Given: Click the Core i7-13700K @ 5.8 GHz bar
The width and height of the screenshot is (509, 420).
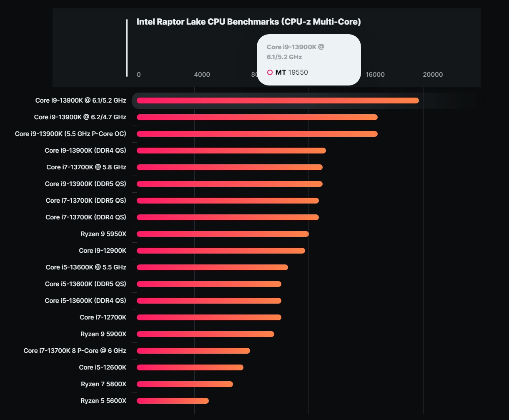Looking at the screenshot, I should 229,167.
